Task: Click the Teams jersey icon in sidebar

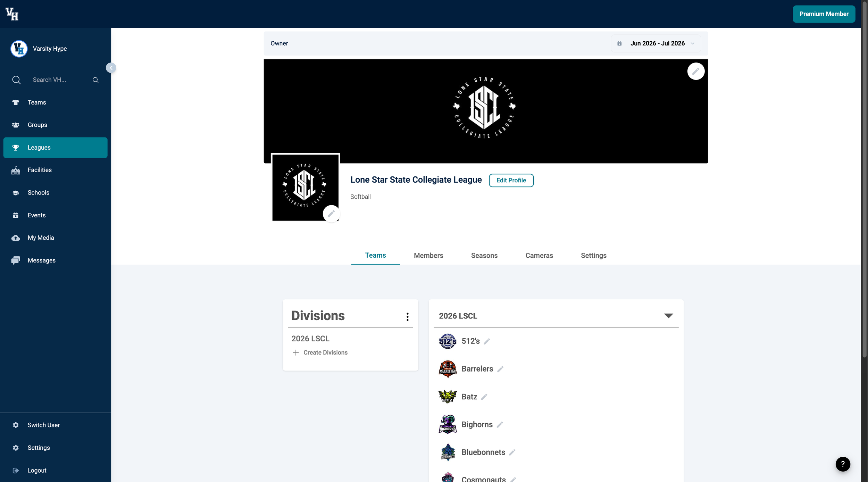Action: click(x=16, y=102)
